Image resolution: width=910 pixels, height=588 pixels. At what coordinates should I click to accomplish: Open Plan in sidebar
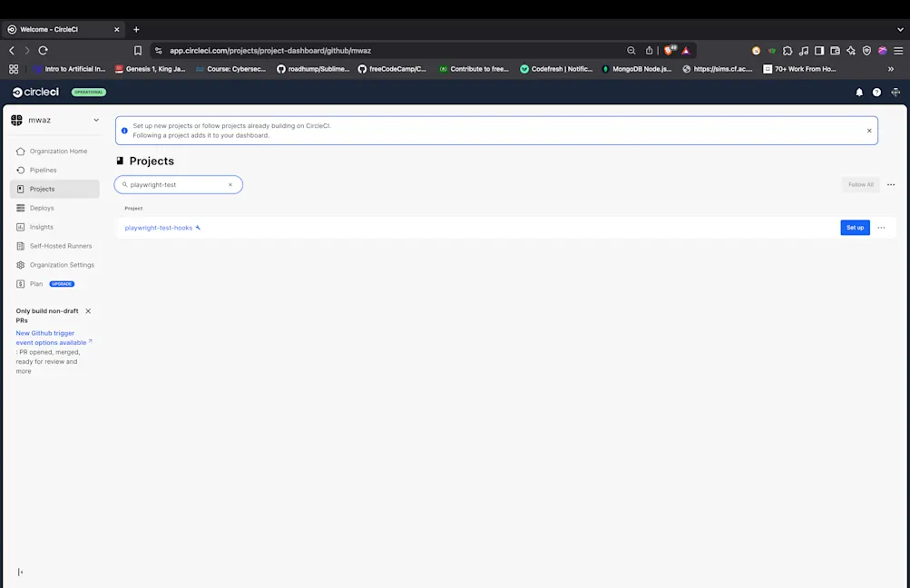(36, 284)
